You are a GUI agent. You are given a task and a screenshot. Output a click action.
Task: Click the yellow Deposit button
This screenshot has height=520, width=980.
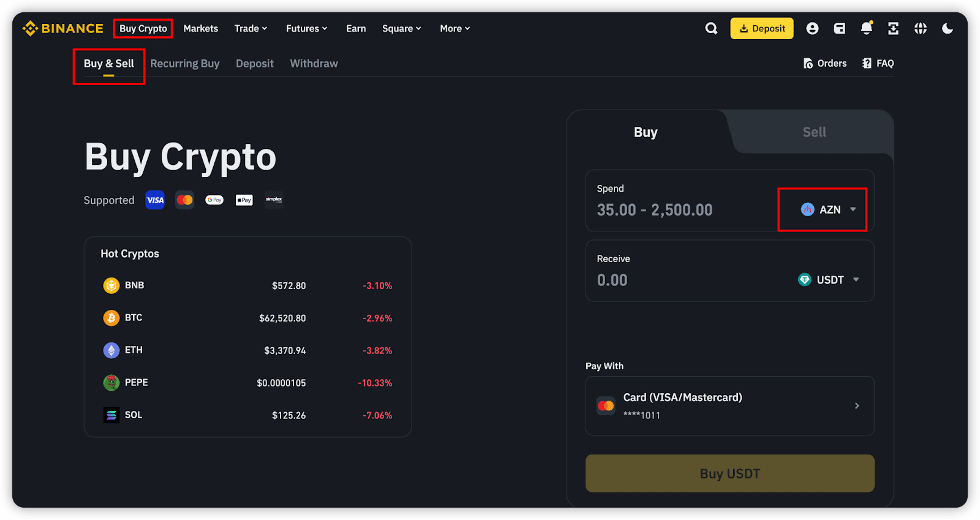(x=761, y=28)
